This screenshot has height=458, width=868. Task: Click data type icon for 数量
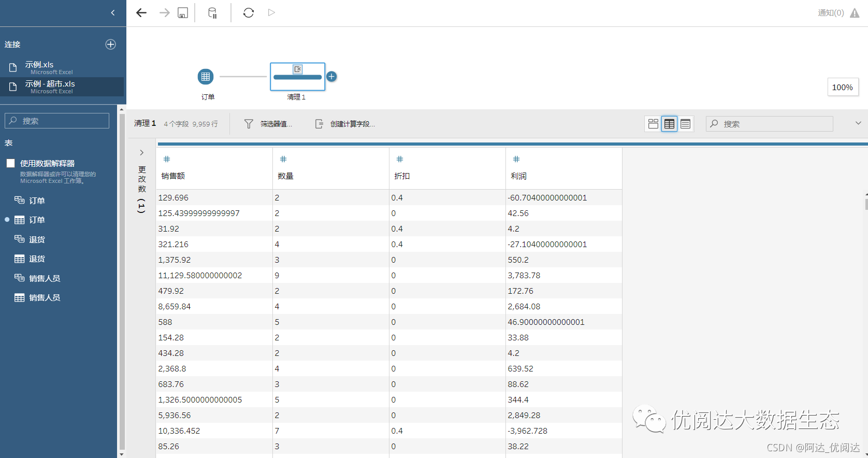283,159
